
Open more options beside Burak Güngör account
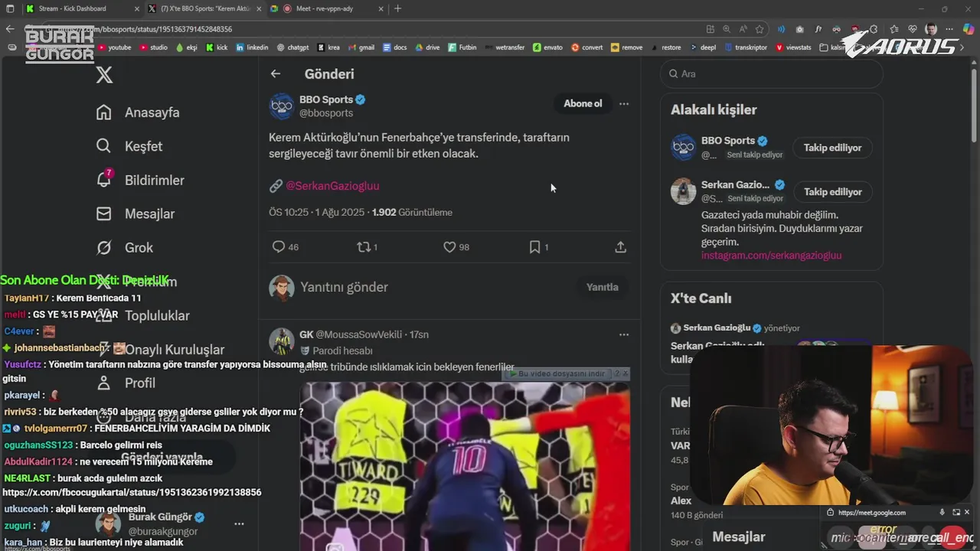[x=239, y=524]
